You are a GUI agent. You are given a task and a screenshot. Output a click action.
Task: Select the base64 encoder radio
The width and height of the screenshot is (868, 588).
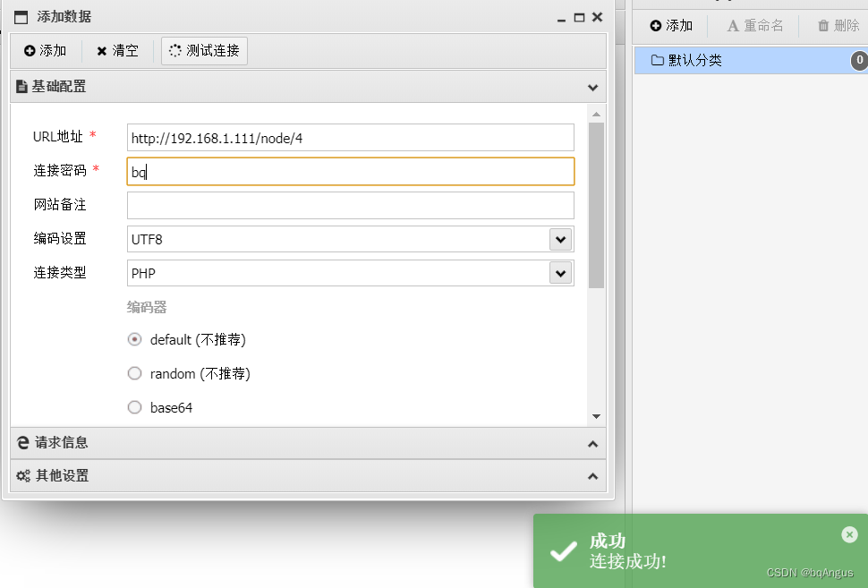click(134, 407)
